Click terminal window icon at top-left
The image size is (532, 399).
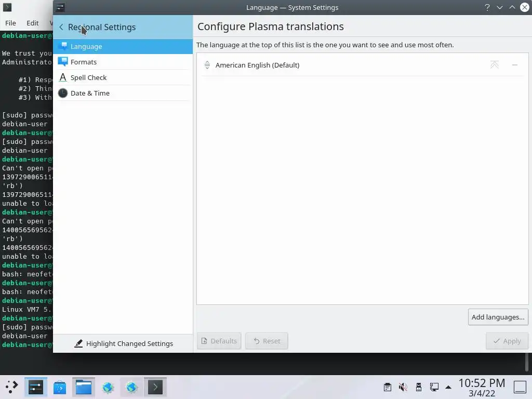(7, 7)
